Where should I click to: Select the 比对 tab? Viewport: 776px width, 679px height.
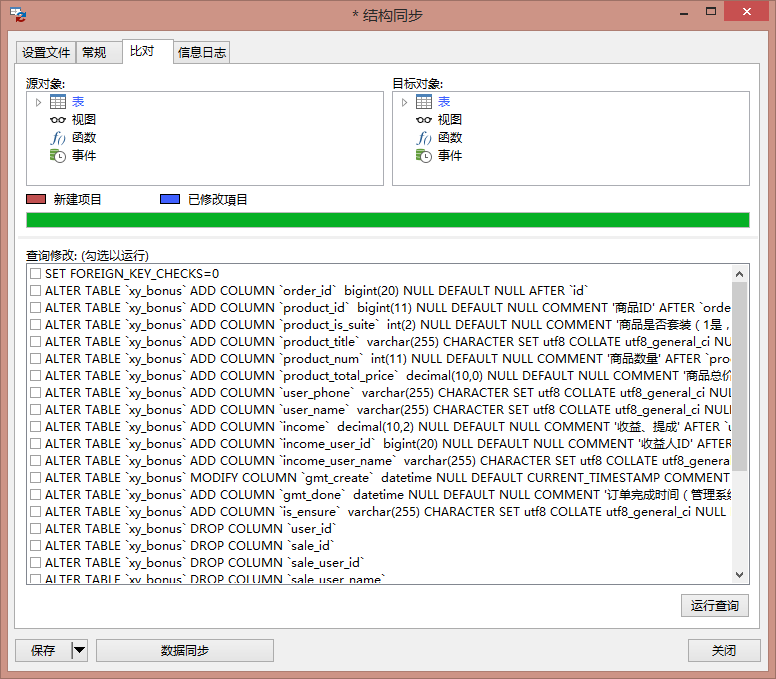tap(147, 51)
